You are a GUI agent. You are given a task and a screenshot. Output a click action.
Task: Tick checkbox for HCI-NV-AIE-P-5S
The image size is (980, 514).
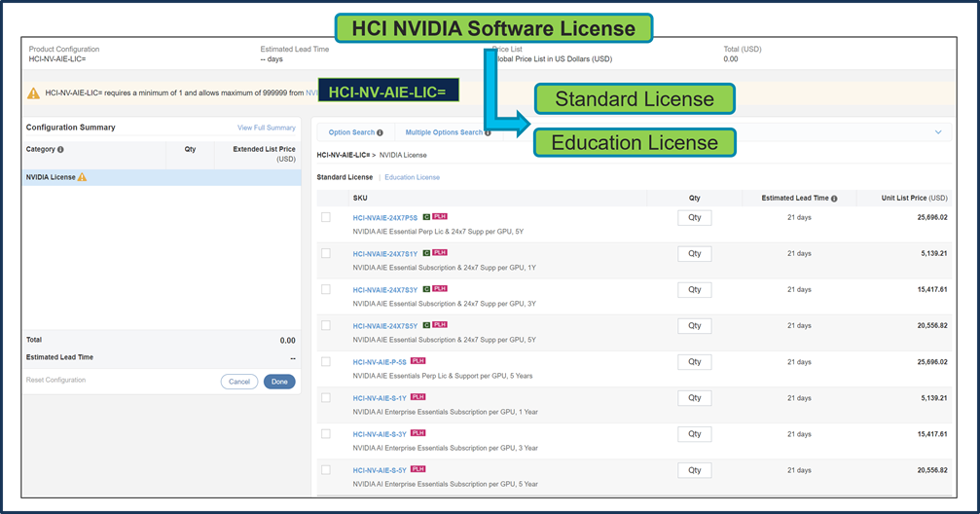[x=326, y=361]
